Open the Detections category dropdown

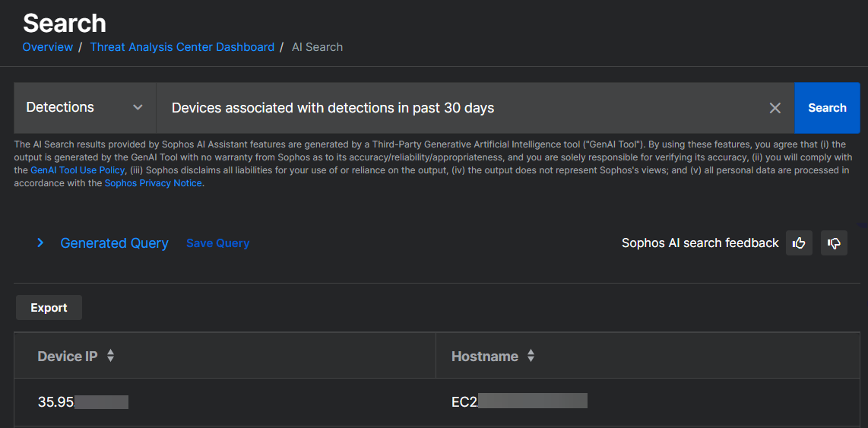click(x=84, y=108)
